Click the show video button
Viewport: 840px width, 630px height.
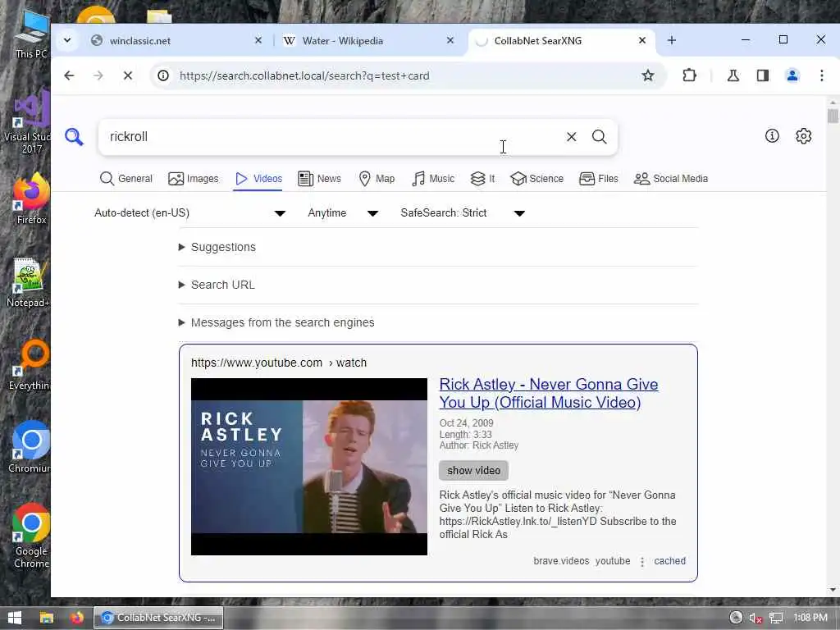[473, 470]
